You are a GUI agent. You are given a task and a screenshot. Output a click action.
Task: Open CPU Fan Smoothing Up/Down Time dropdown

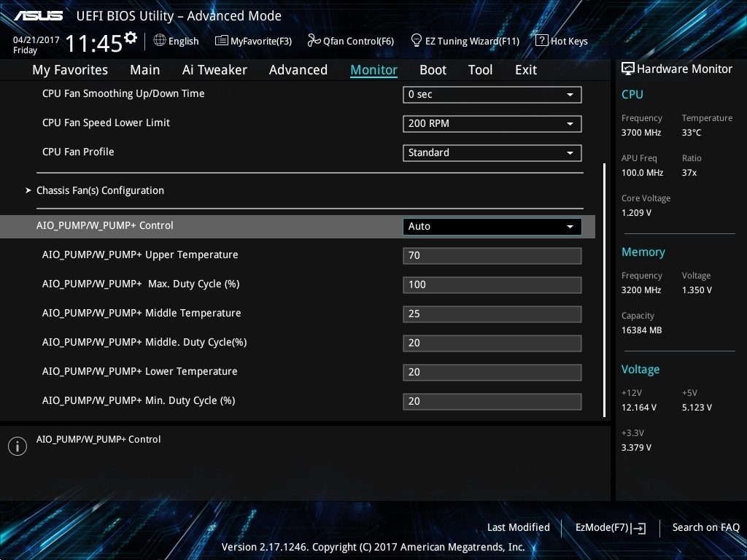[492, 94]
